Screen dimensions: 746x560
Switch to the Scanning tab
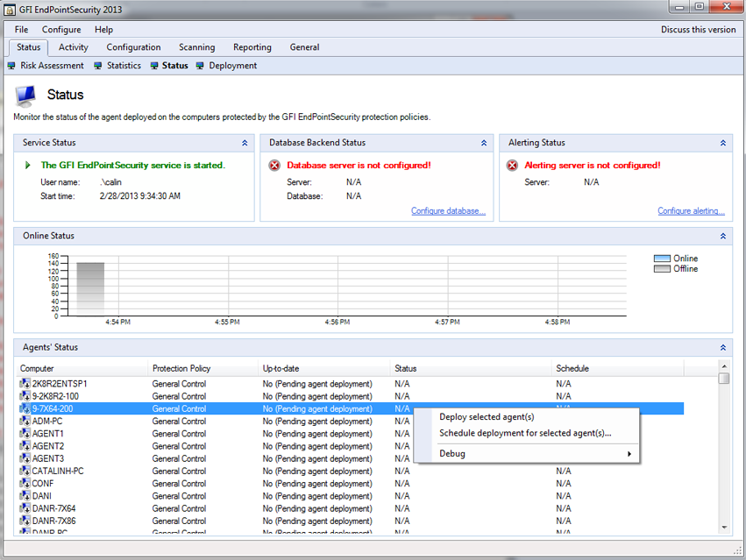tap(197, 47)
